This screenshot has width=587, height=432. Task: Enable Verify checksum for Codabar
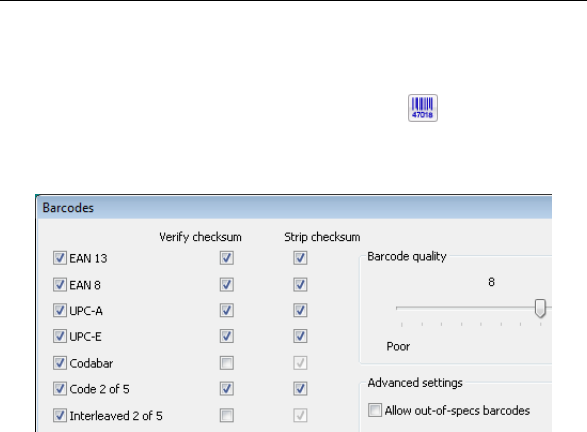coord(226,363)
